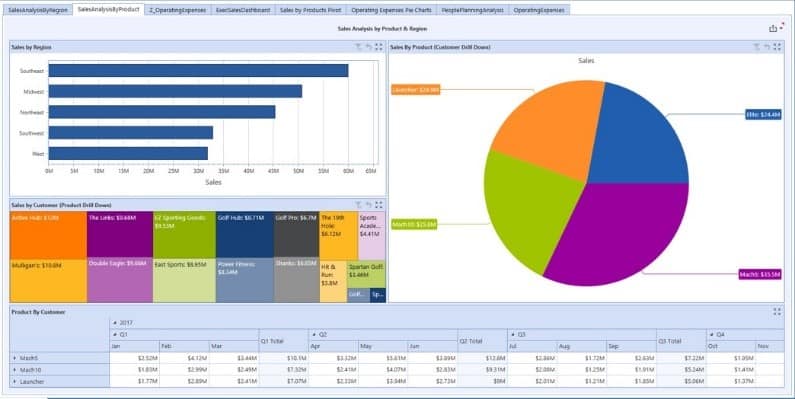Select The Links treemap tile
The image size is (795, 399).
point(120,235)
